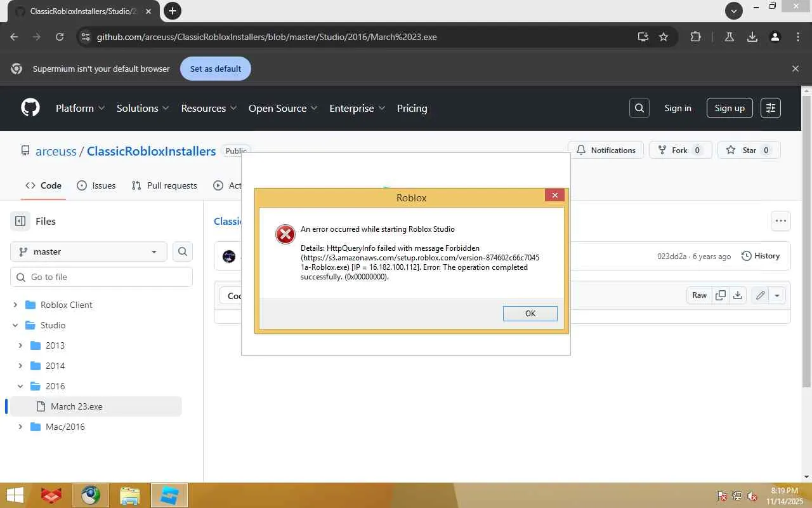Screen dimensions: 812x508
Task: Click the Notifications button
Action: [606, 150]
